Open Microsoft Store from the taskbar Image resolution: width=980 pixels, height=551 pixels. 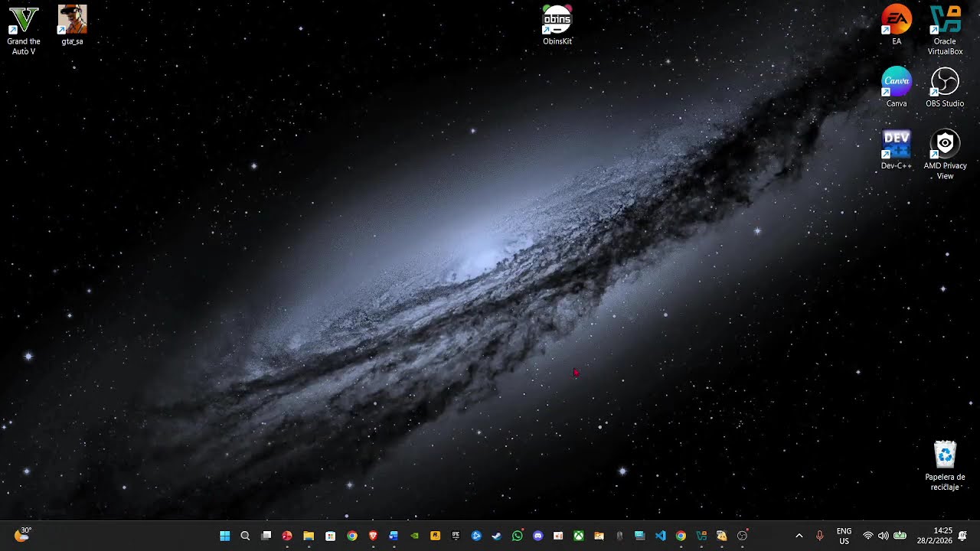(330, 536)
